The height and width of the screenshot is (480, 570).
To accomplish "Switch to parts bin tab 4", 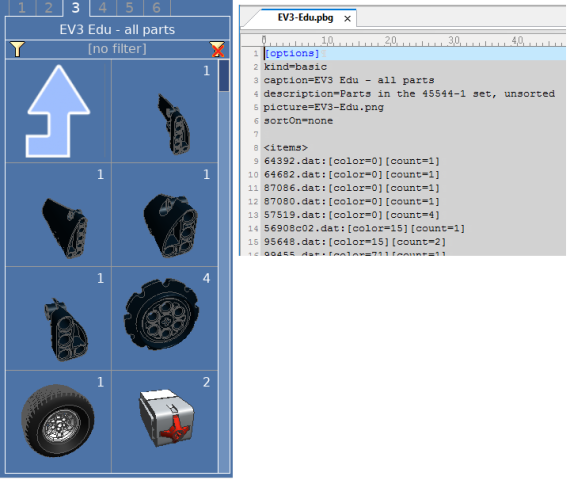I will point(103,8).
